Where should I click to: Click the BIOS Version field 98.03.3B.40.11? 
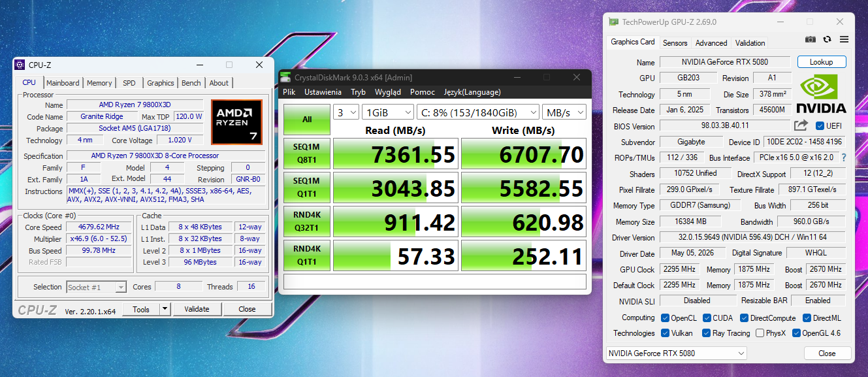tap(725, 125)
